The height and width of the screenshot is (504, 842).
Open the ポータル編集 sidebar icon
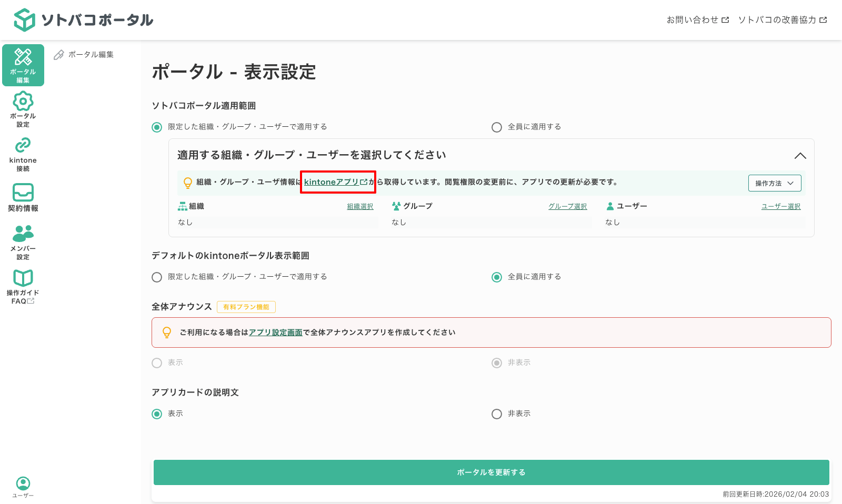point(23,64)
